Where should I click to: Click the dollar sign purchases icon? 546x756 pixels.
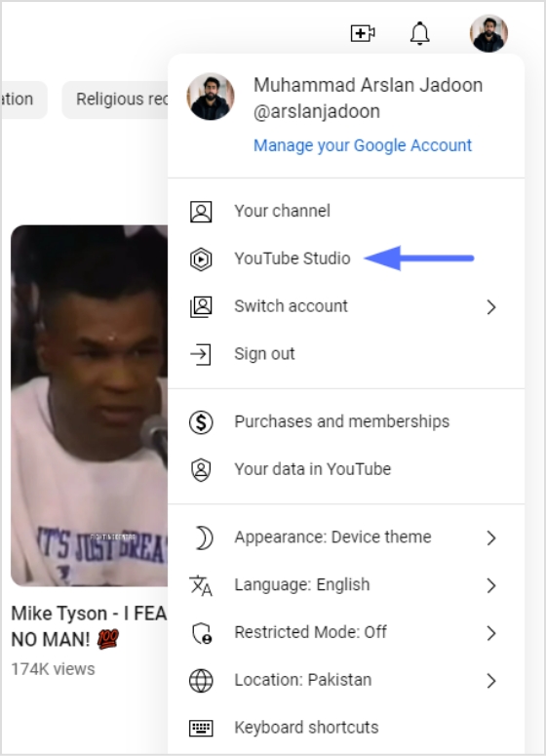201,422
